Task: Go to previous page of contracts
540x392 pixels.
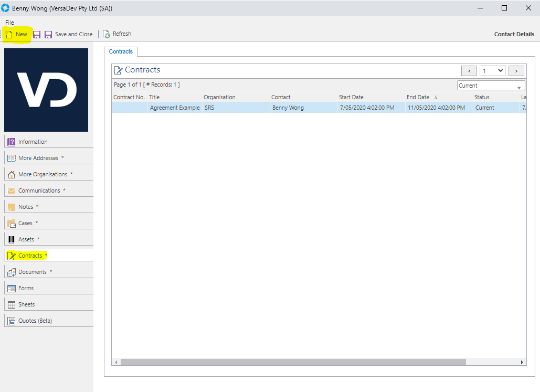Action: pos(469,71)
